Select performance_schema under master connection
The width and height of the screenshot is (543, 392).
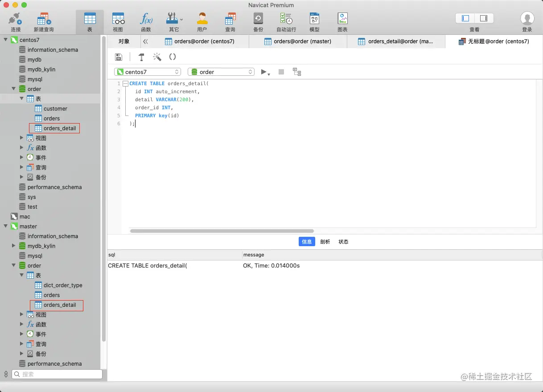click(54, 363)
